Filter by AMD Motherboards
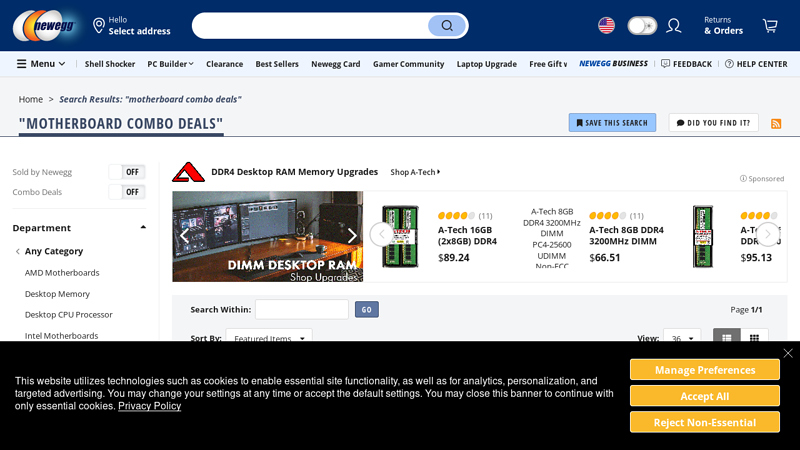The image size is (800, 450). point(62,273)
